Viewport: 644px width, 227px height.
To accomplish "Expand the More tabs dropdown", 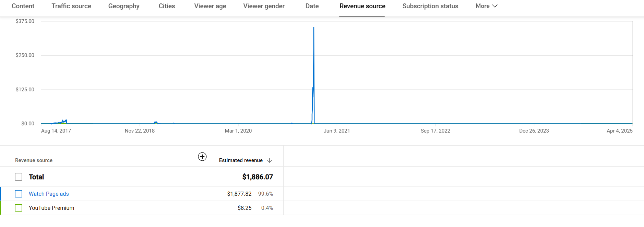I will coord(486,6).
